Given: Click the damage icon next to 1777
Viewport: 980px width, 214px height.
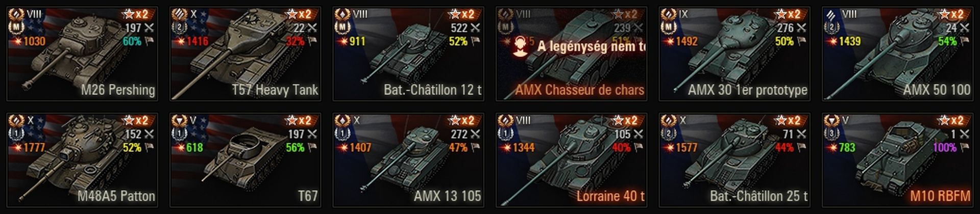Looking at the screenshot, I should 15,148.
